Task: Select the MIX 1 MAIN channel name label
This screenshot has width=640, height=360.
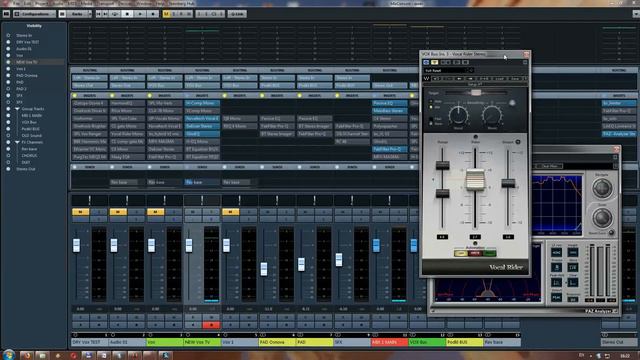Action: tap(389, 342)
